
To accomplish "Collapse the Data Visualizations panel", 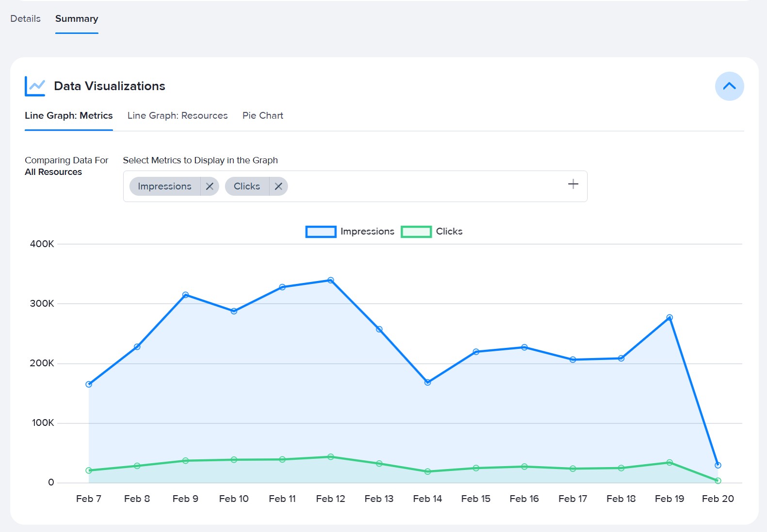I will [729, 86].
